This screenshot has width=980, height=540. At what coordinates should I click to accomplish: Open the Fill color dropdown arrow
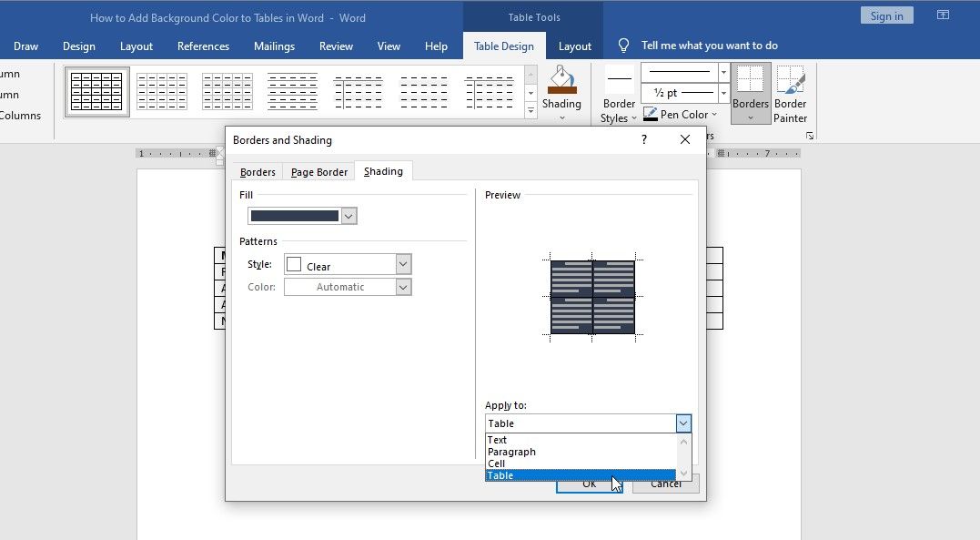pos(349,216)
